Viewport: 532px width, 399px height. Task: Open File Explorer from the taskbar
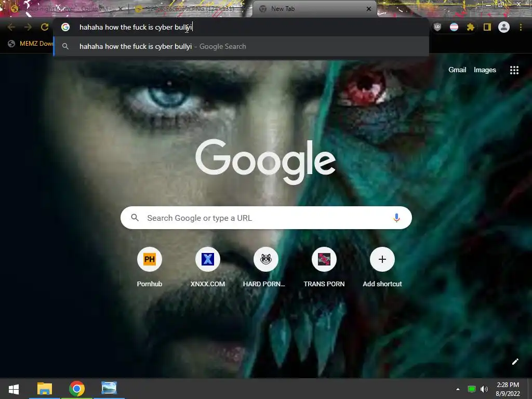tap(45, 389)
